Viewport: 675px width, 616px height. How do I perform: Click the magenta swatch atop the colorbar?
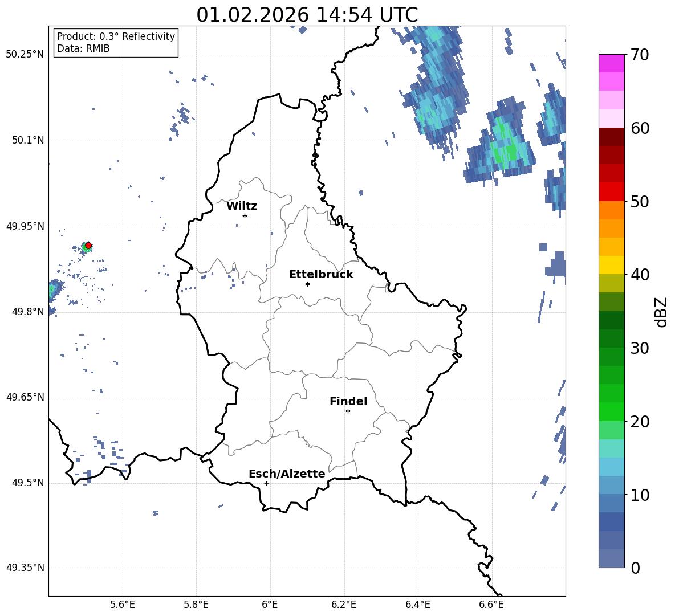tap(611, 63)
